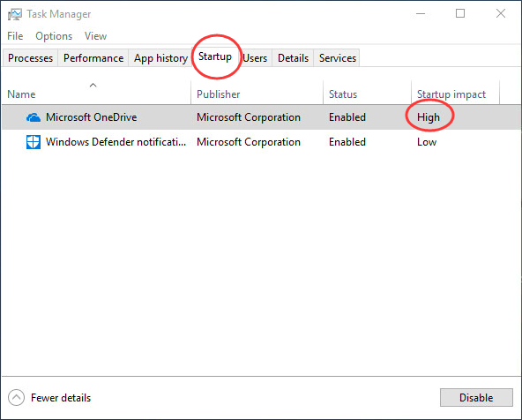The width and height of the screenshot is (522, 420).
Task: Go to the Users tab
Action: coord(255,58)
